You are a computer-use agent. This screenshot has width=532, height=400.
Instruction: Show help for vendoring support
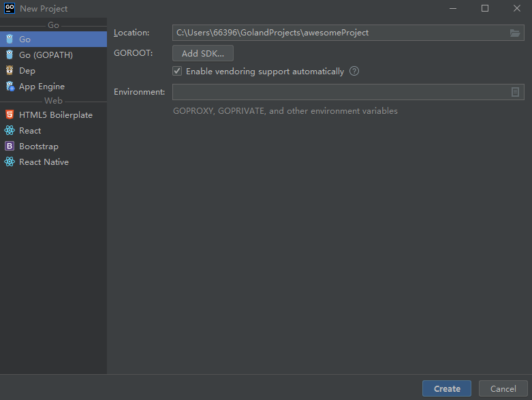point(354,72)
